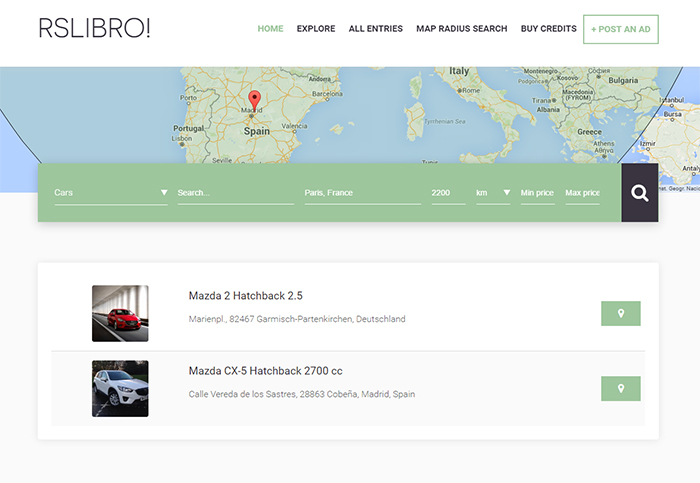Open the Mazda CX-5 Hatchback 2700 cc title
Viewport: 700px width, 483px height.
click(266, 371)
